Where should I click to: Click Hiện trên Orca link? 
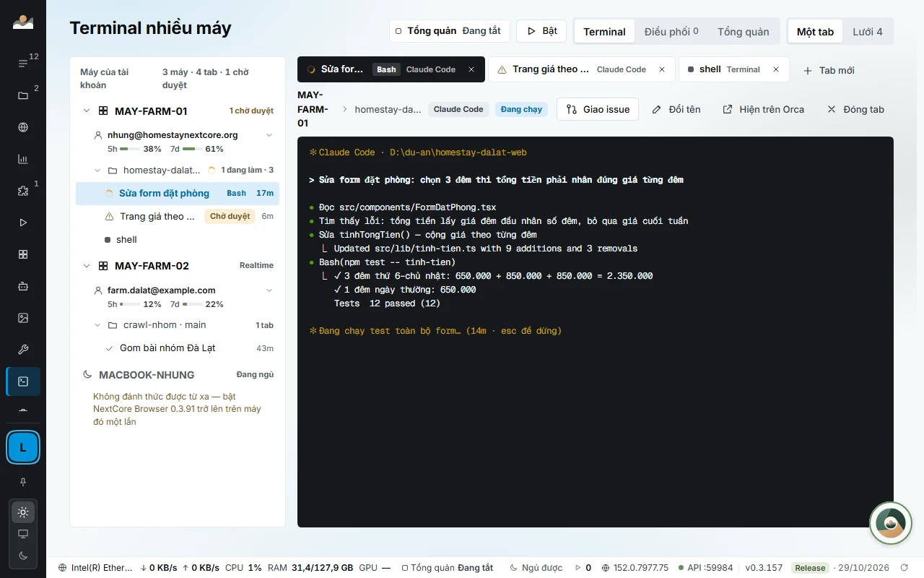(763, 109)
